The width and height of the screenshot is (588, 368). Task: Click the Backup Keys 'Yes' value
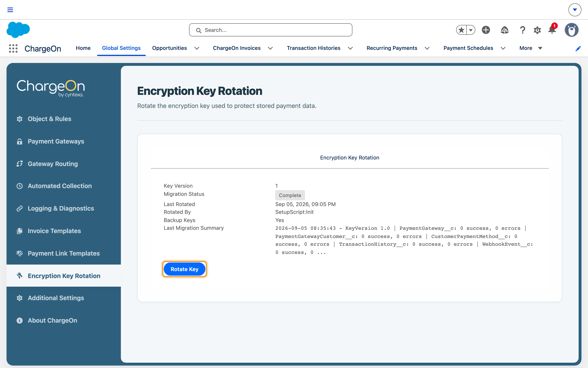[x=280, y=220]
